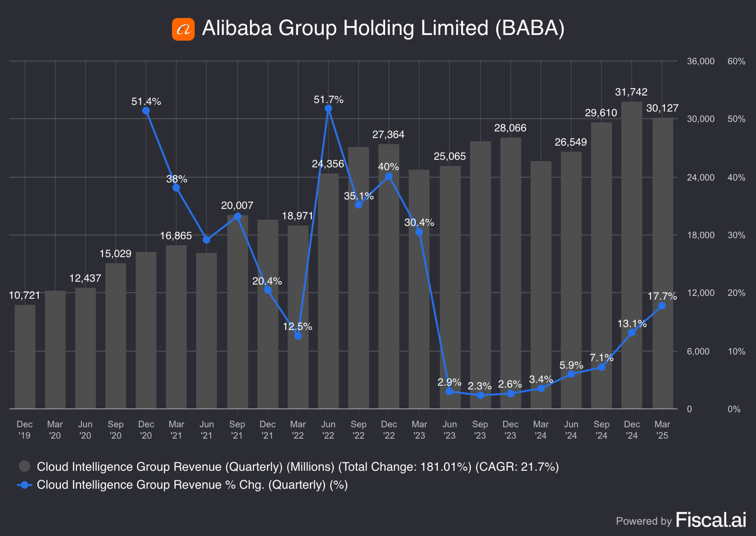Toggle the Revenue % Chg. legend label
This screenshot has width=756, height=536.
tap(192, 485)
